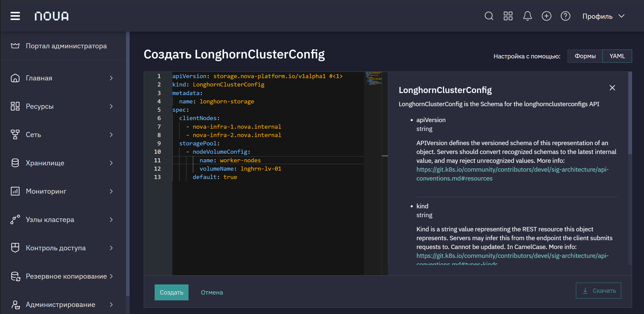Image resolution: width=644 pixels, height=314 pixels.
Task: Click the crown icon for Портал администратора
Action: 15,46
